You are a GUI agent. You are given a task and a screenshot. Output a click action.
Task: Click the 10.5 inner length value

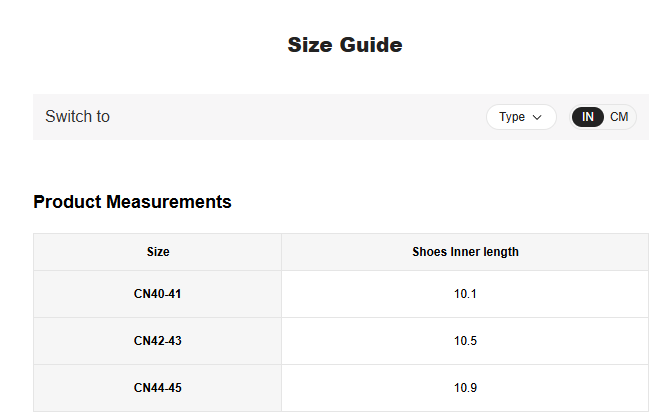tap(465, 341)
